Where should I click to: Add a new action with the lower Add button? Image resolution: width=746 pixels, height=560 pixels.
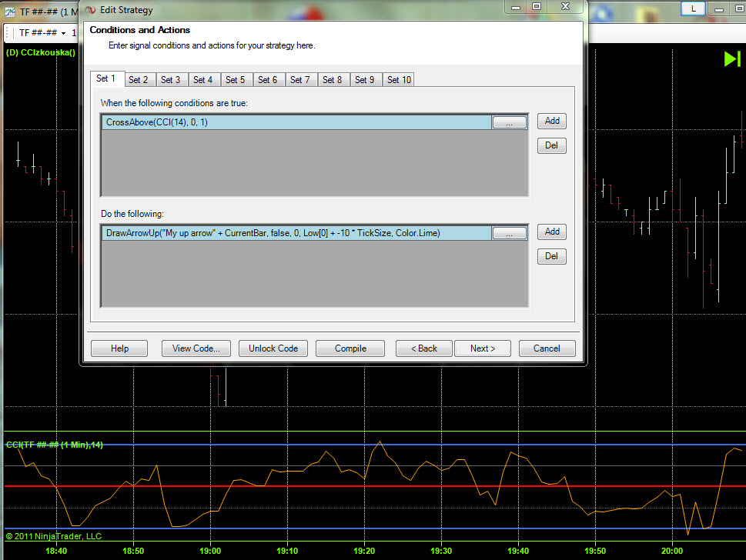(552, 232)
